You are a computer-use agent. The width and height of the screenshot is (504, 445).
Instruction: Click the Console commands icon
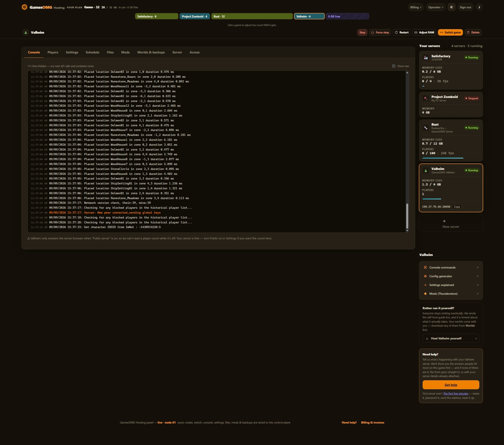pyautogui.click(x=425, y=268)
